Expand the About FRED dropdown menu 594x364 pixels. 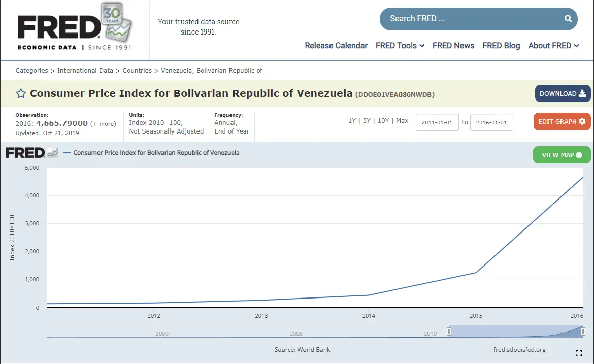coord(553,46)
